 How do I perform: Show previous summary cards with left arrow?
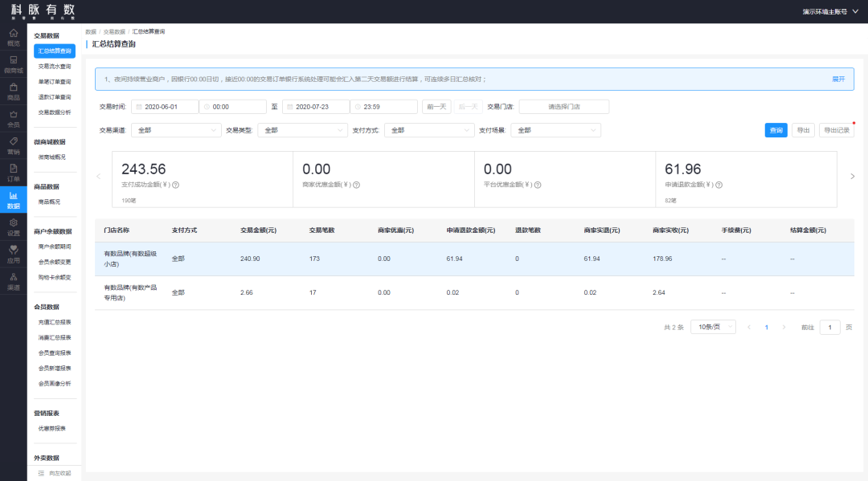pyautogui.click(x=99, y=177)
